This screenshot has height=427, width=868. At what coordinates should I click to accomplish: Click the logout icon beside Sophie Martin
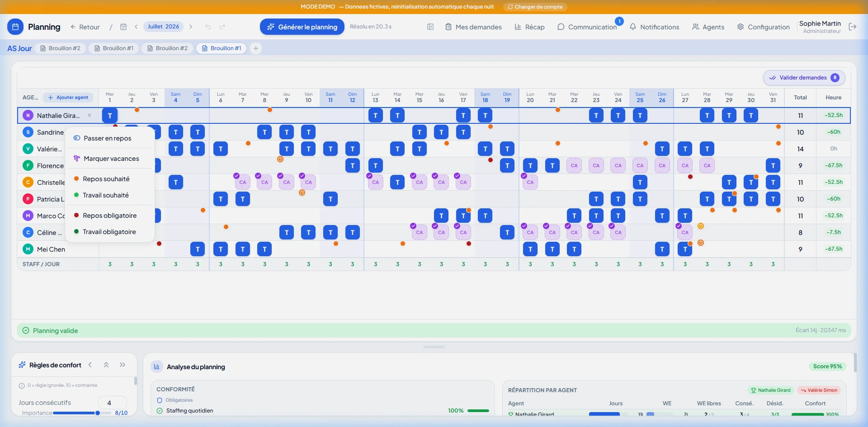(x=853, y=27)
